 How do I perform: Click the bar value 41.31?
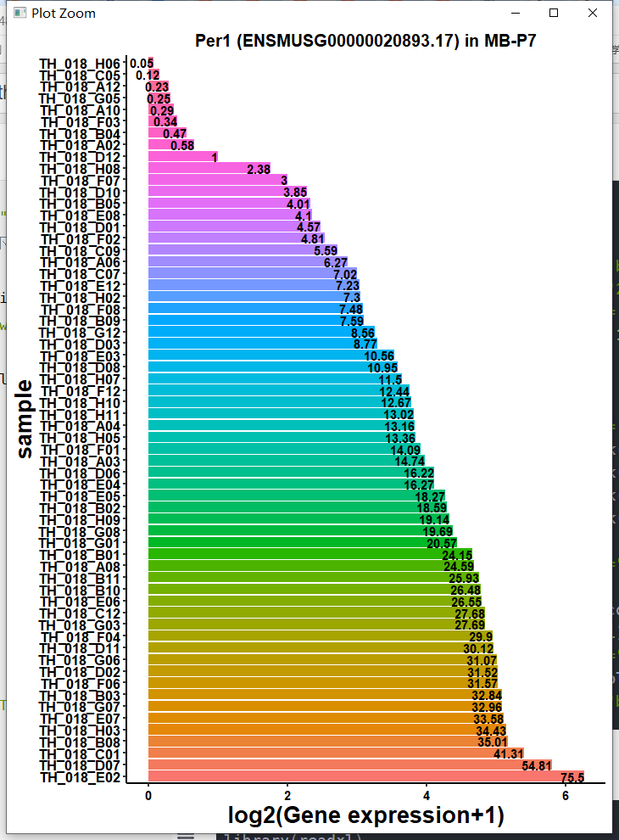tap(509, 754)
